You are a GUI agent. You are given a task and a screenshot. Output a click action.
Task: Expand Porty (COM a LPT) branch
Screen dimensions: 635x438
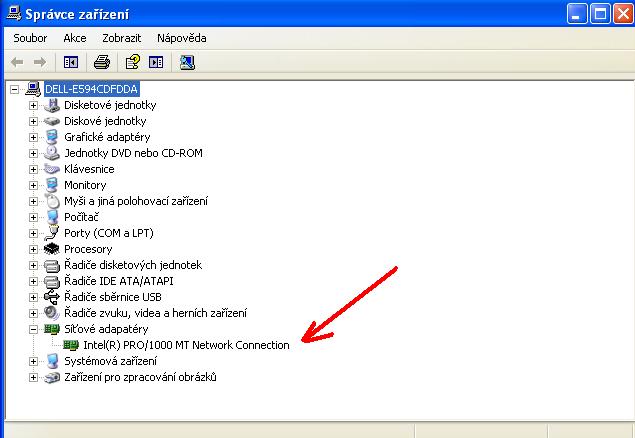click(x=33, y=233)
